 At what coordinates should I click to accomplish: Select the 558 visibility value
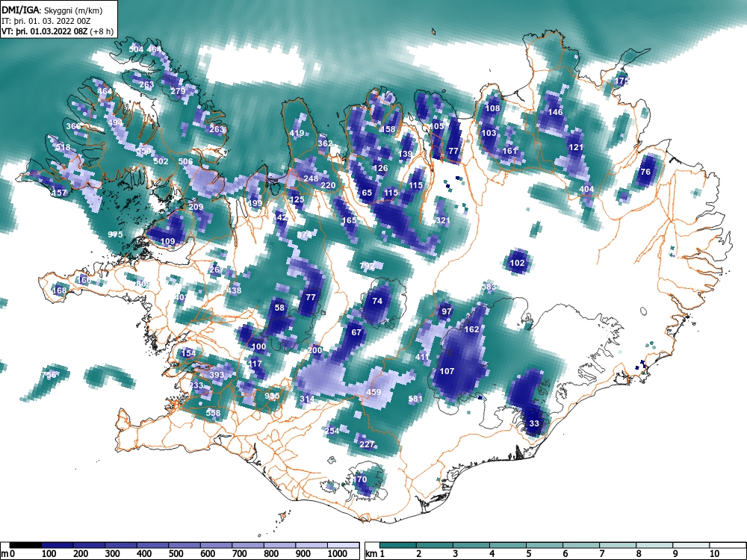[213, 413]
